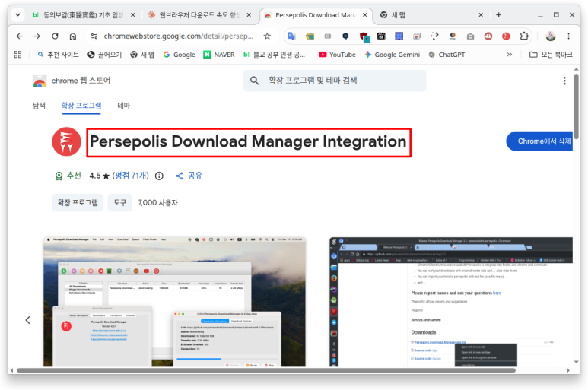Go forward in browser history
Image resolution: width=588 pixels, height=390 pixels.
[37, 36]
